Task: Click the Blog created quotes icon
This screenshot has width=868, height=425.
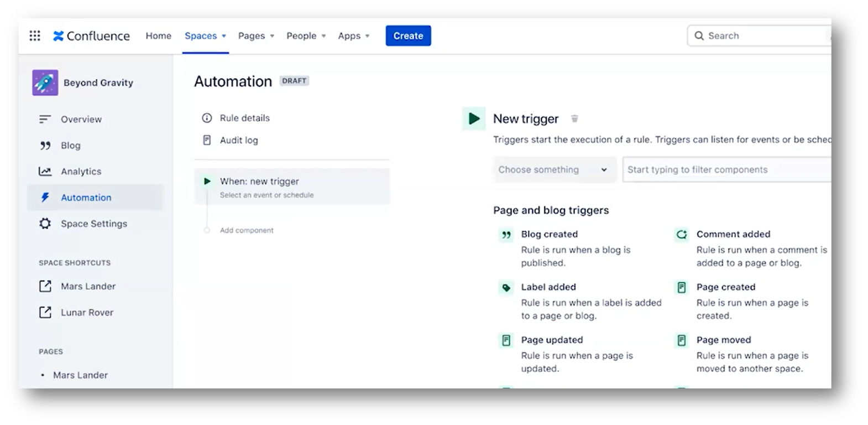Action: [506, 235]
